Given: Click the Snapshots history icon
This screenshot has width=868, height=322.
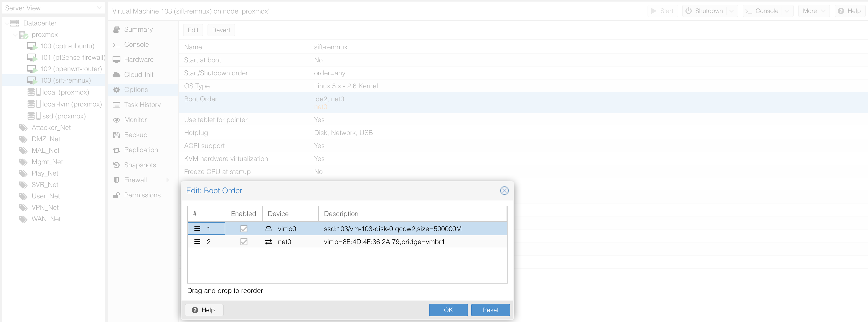Looking at the screenshot, I should pyautogui.click(x=116, y=165).
